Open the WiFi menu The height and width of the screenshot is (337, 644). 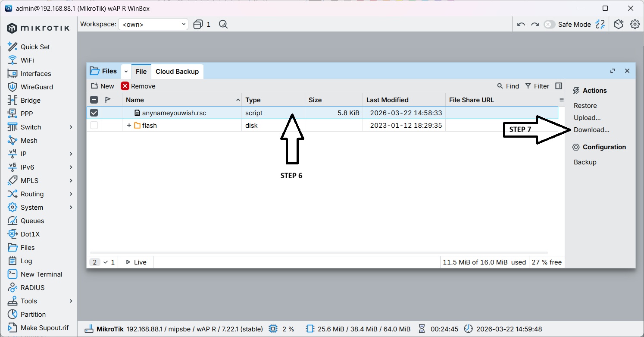pos(27,60)
